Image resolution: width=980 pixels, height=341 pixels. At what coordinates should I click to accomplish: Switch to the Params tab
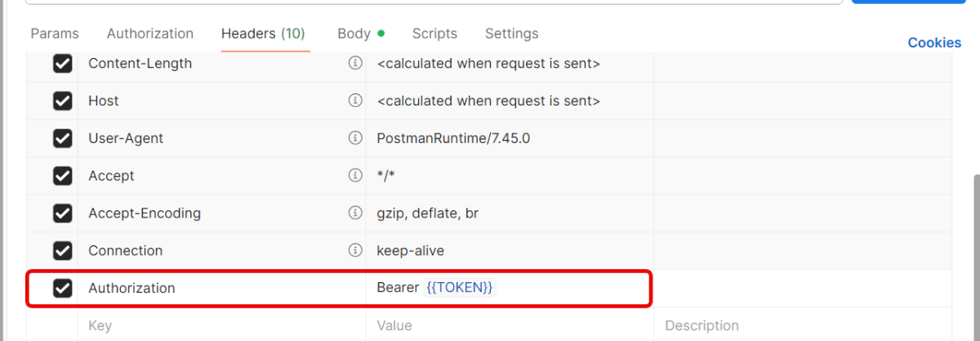click(x=55, y=34)
